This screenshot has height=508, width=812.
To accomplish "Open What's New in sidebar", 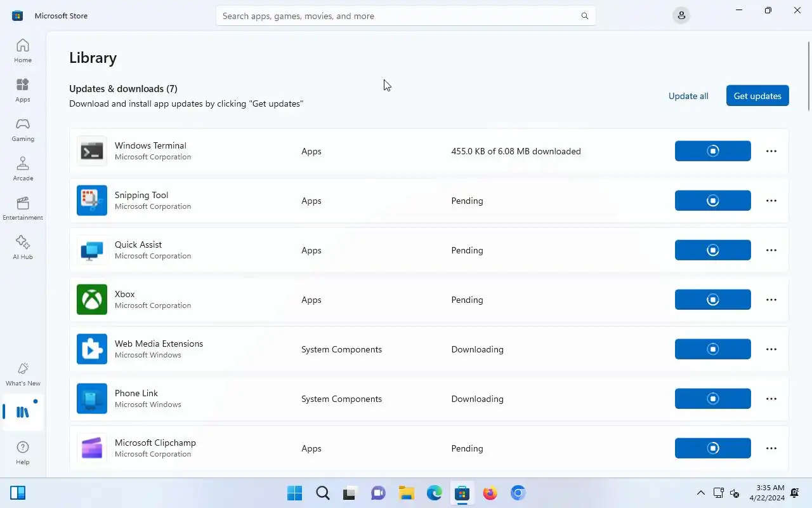I will [x=23, y=374].
